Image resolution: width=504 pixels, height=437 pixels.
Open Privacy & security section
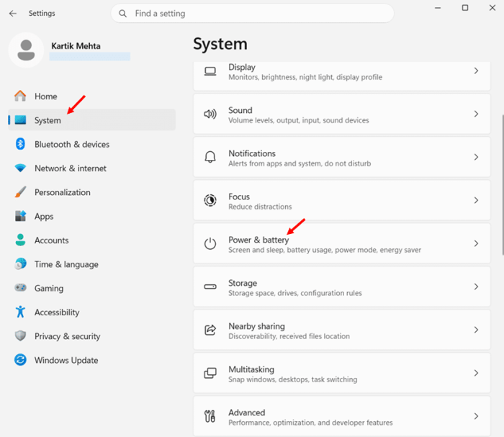[x=92, y=336]
